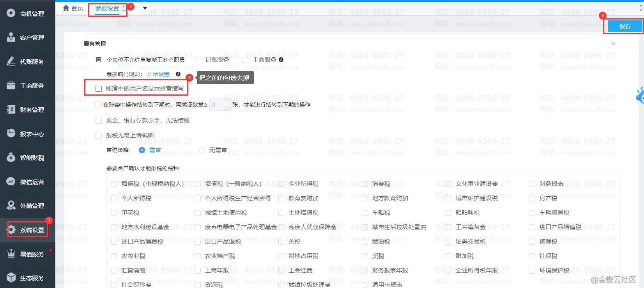
Task: Click the 商机管理 sidebar icon
Action: click(x=11, y=13)
